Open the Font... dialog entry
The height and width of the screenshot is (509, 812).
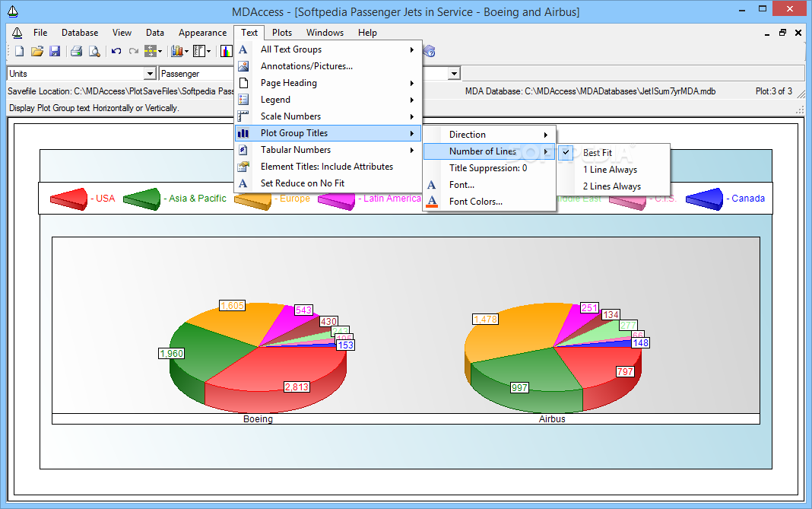coord(490,185)
